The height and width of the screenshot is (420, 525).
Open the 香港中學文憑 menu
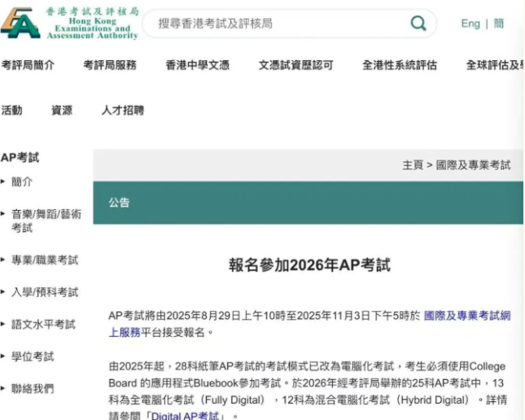tap(197, 65)
